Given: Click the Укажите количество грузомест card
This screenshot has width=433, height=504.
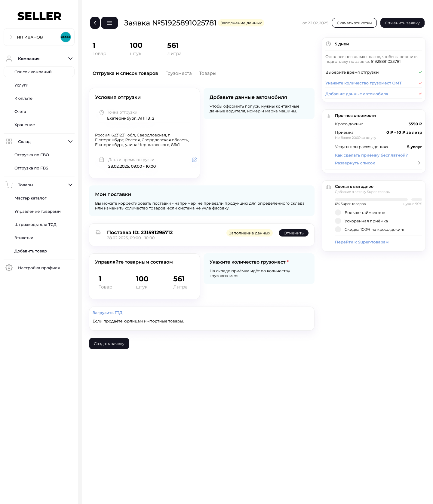Looking at the screenshot, I should (259, 269).
